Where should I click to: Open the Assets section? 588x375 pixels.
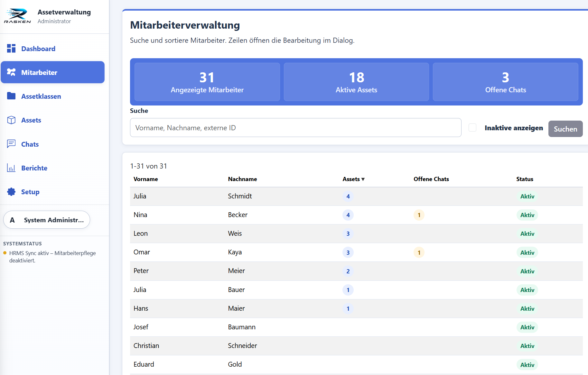click(x=53, y=120)
